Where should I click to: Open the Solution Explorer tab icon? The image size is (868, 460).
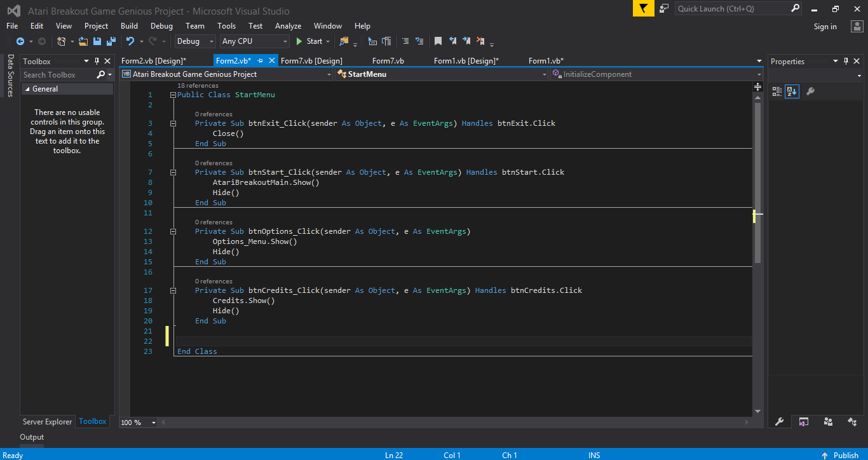(804, 422)
